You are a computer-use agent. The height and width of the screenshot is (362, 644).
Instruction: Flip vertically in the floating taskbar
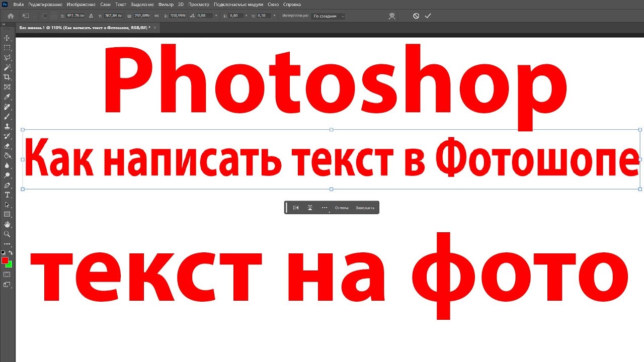[310, 208]
